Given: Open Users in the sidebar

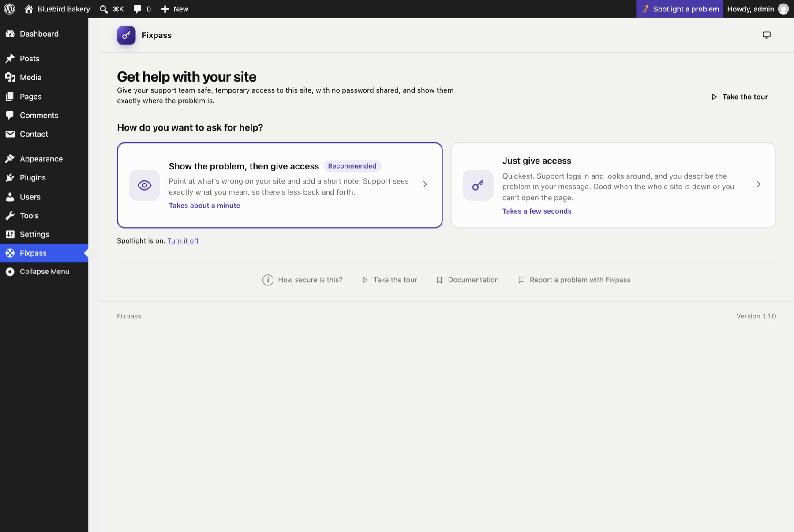Looking at the screenshot, I should coord(44,197).
